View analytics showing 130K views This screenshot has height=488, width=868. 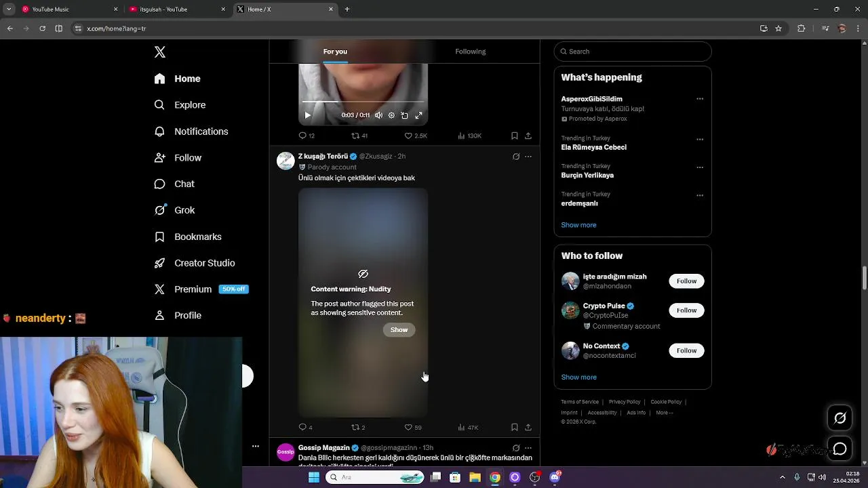pyautogui.click(x=469, y=136)
